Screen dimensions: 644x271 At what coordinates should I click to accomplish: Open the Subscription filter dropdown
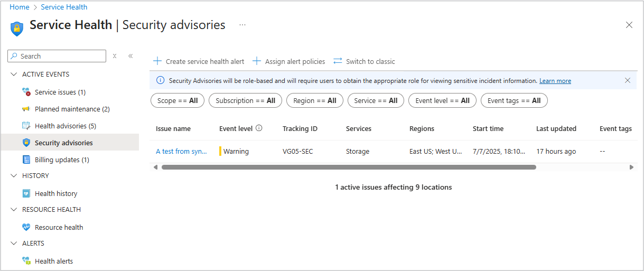(245, 101)
